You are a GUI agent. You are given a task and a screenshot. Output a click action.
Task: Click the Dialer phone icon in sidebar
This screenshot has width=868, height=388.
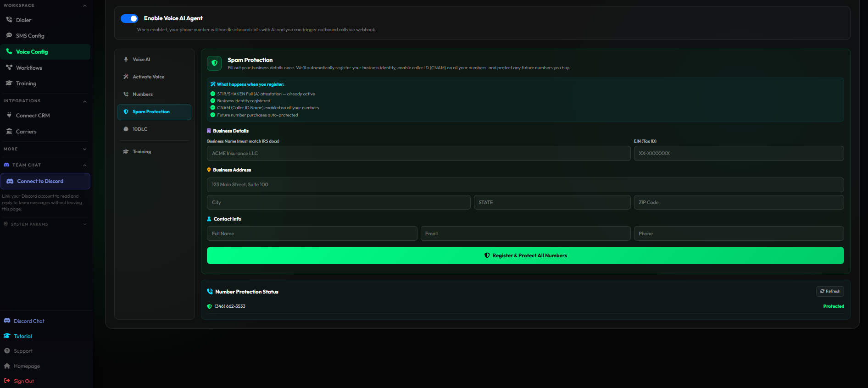coord(9,20)
